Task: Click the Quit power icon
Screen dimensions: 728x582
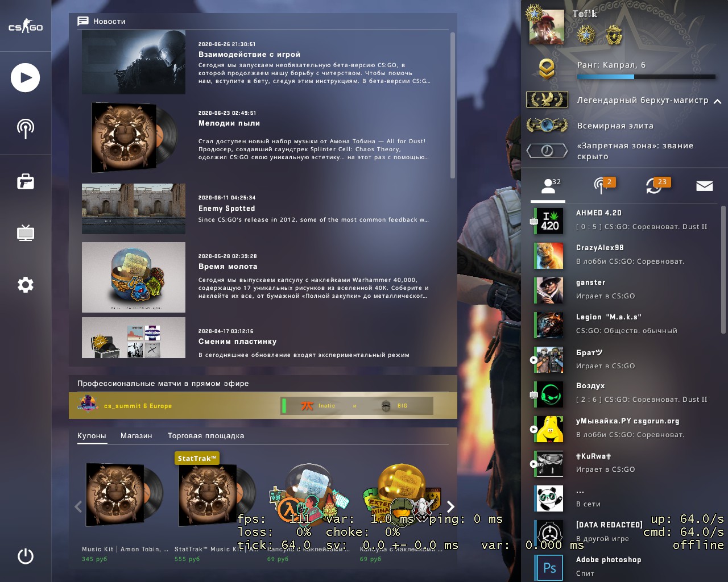Action: tap(26, 556)
